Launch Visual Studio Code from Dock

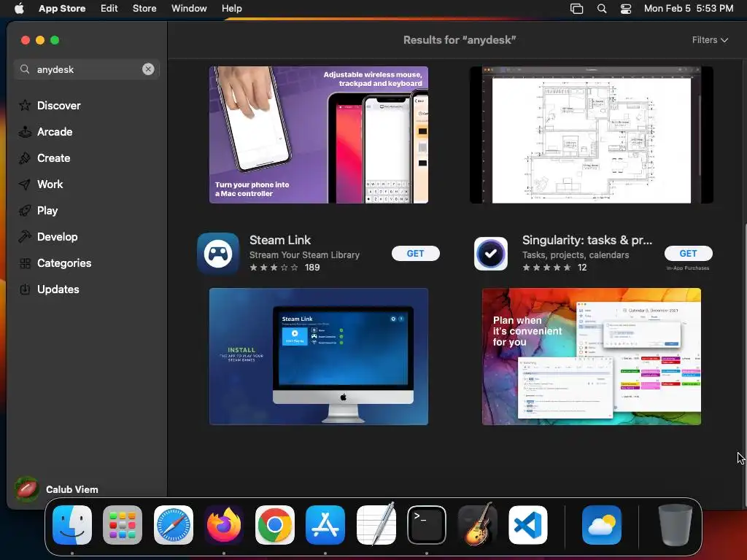(x=528, y=525)
